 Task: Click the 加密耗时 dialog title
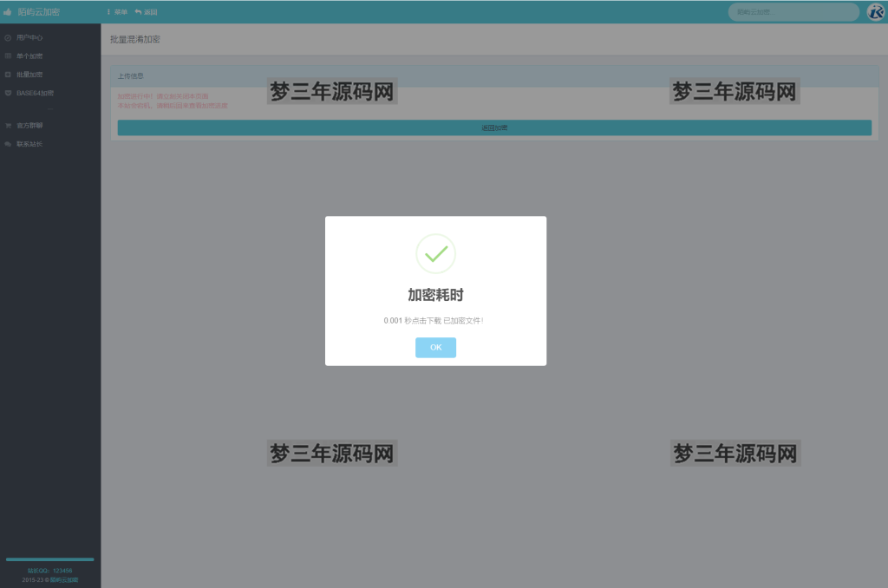(435, 295)
